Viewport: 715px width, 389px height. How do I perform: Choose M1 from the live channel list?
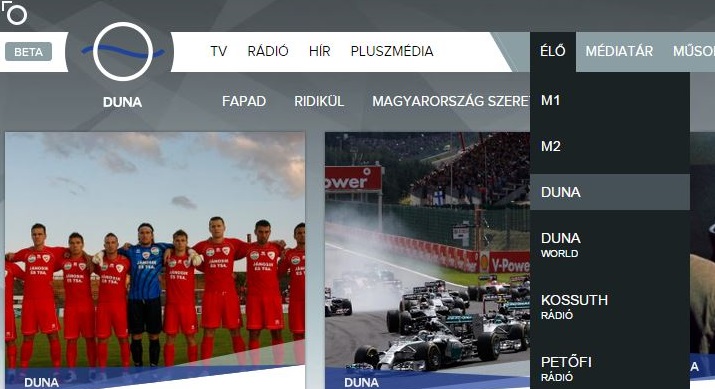pos(610,100)
